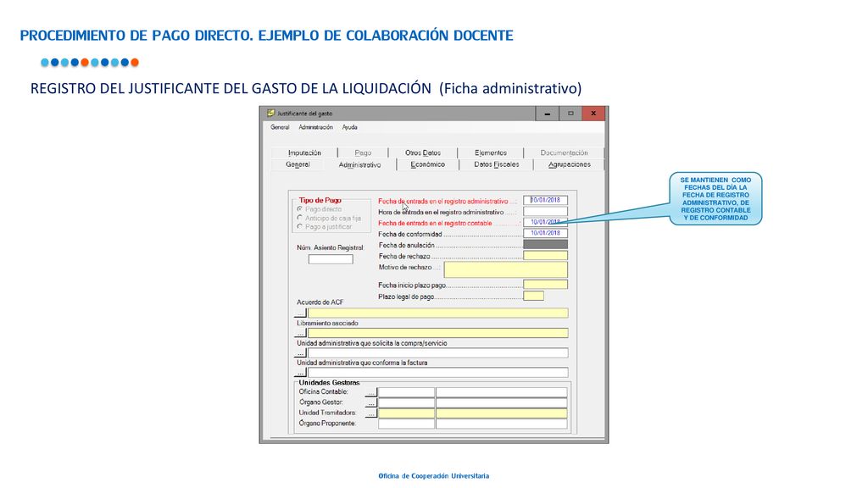Open lookup for unidad que solicita la compra/servicio
This screenshot has height=488, width=868.
click(x=301, y=353)
